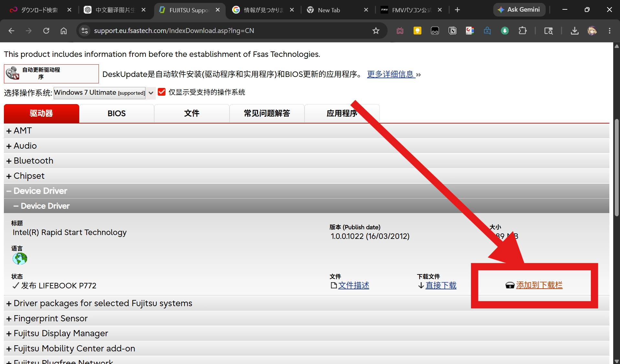The width and height of the screenshot is (620, 364).
Task: Open a new browser tab
Action: pyautogui.click(x=457, y=10)
